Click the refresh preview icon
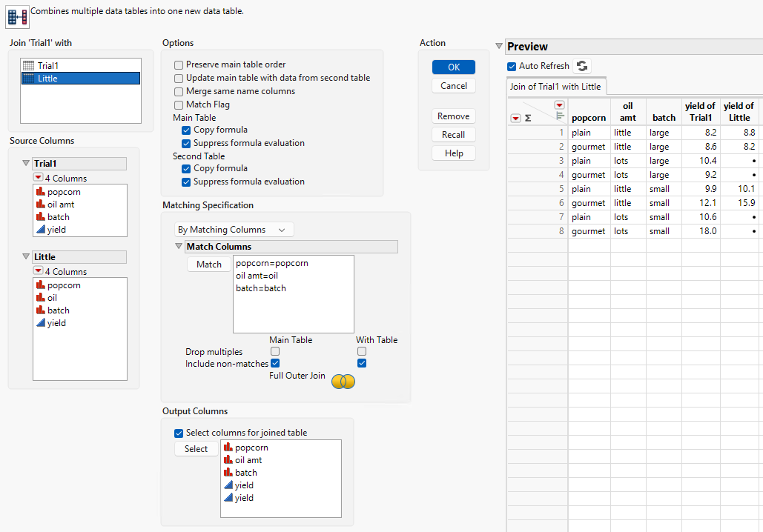This screenshot has height=532, width=763. [x=582, y=66]
